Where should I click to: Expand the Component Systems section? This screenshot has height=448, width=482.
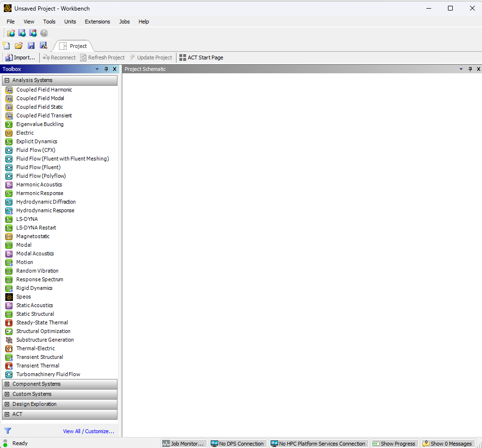(7, 384)
